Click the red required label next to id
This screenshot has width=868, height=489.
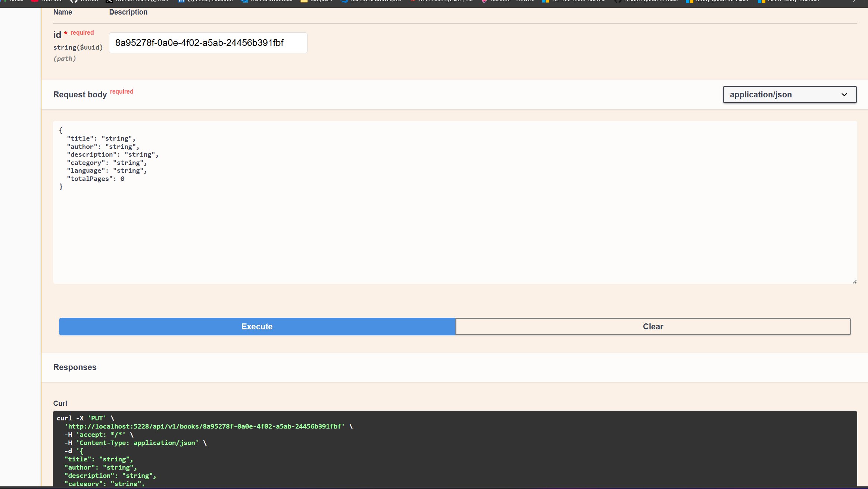[82, 33]
